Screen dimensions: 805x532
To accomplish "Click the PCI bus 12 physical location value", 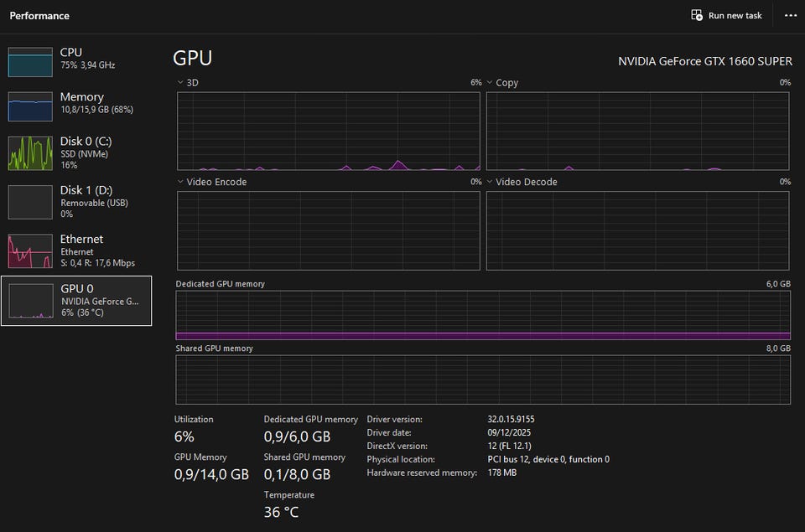I will click(548, 459).
